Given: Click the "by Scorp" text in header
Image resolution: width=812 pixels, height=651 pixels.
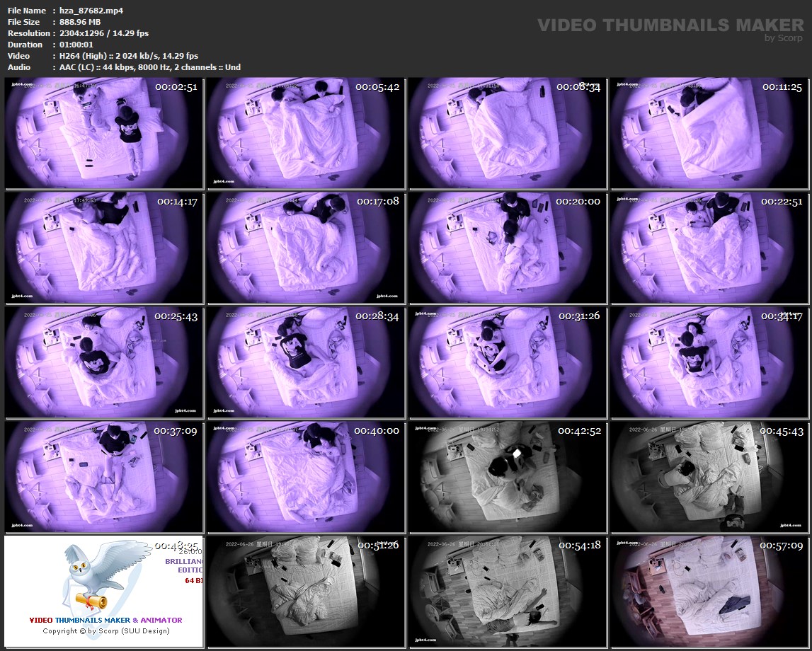Looking at the screenshot, I should [x=783, y=38].
